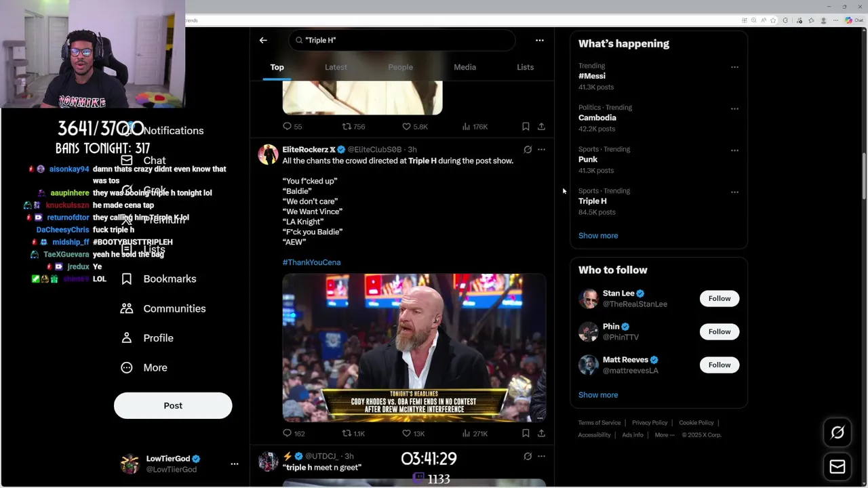
Task: Open Communities in the left sidebar
Action: pyautogui.click(x=163, y=308)
